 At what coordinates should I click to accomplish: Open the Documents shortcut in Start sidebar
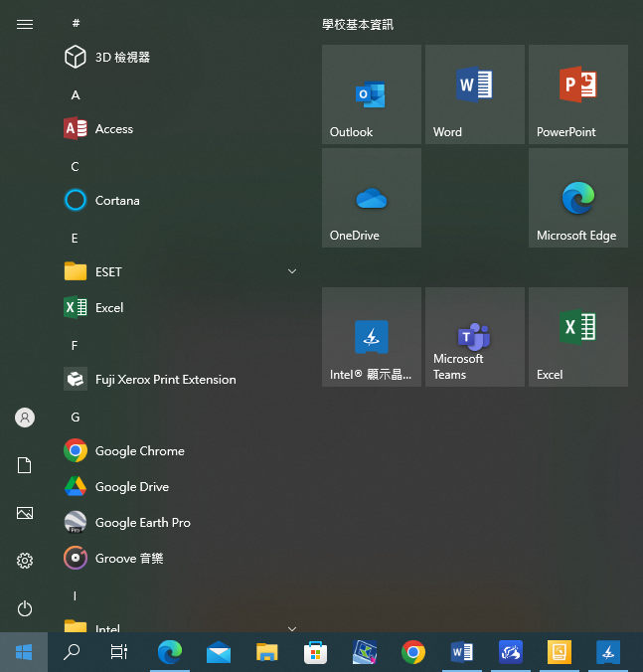tap(25, 465)
